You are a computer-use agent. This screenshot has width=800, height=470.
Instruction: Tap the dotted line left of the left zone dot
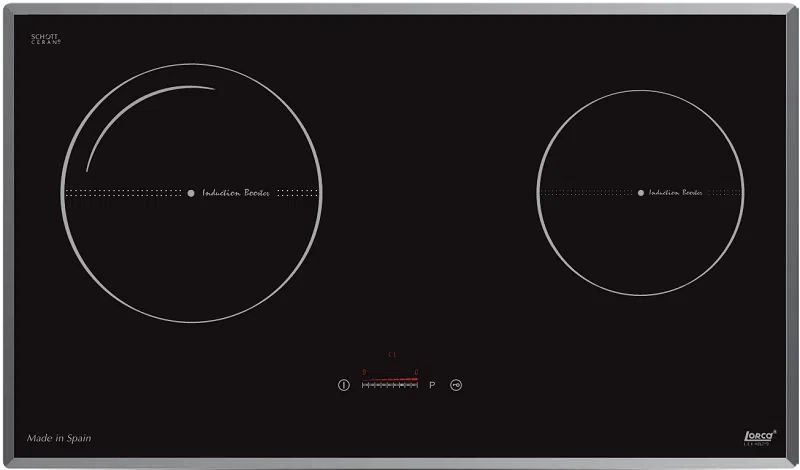pyautogui.click(x=123, y=192)
